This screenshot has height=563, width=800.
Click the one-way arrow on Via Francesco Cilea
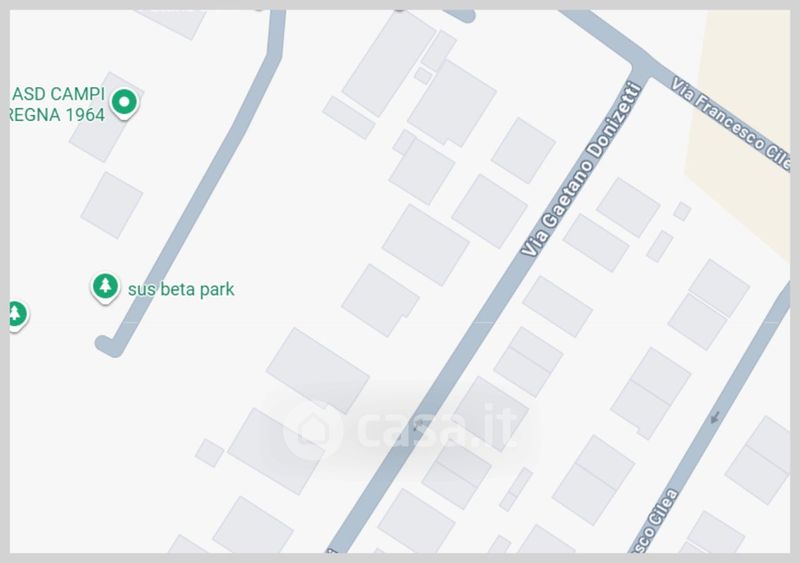tap(715, 418)
